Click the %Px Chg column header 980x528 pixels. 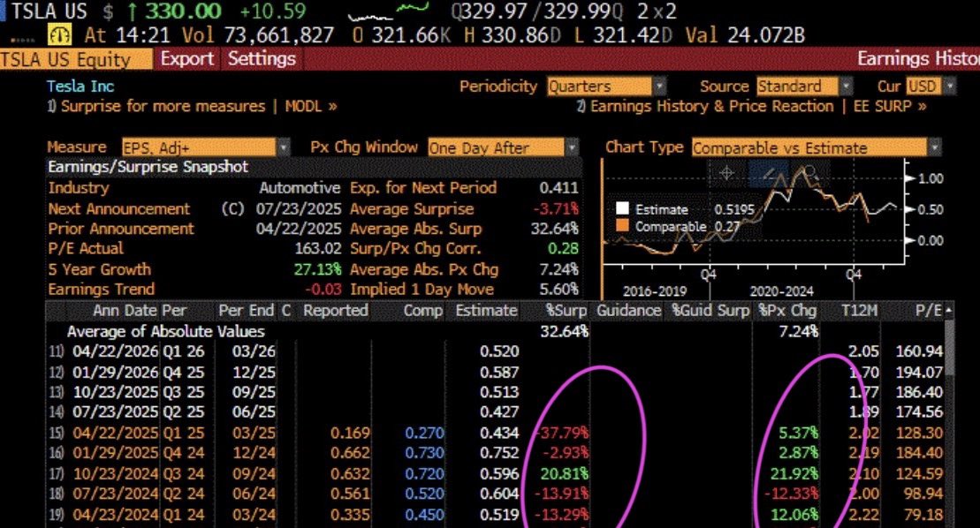[786, 310]
